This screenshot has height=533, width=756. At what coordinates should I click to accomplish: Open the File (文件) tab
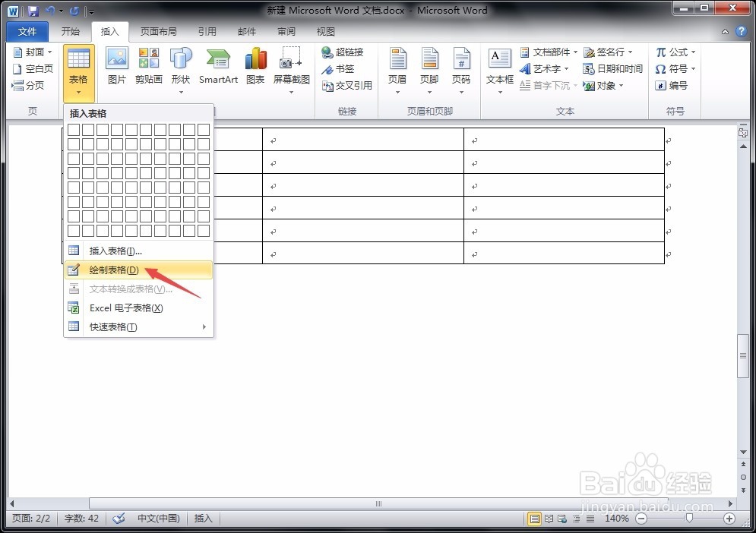pyautogui.click(x=27, y=32)
